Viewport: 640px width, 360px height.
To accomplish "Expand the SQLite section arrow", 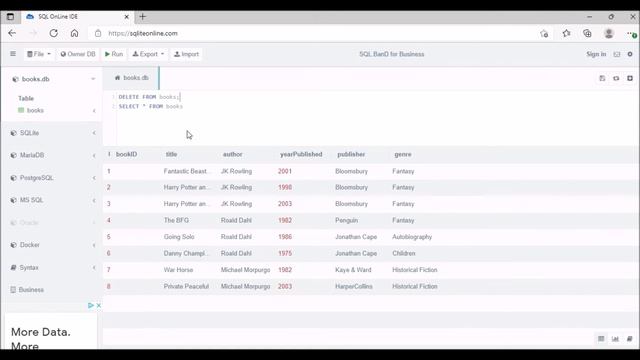I will point(94,133).
